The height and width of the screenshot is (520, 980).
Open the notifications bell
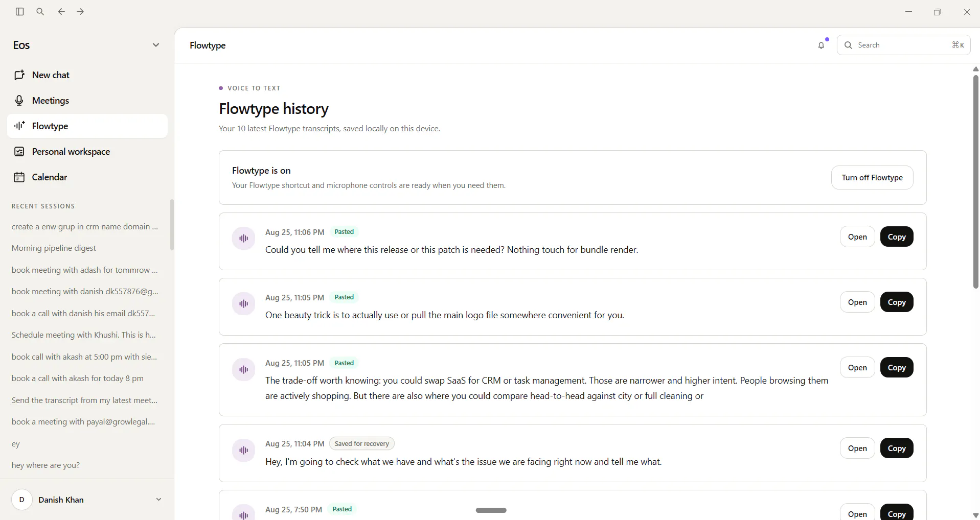click(x=821, y=45)
